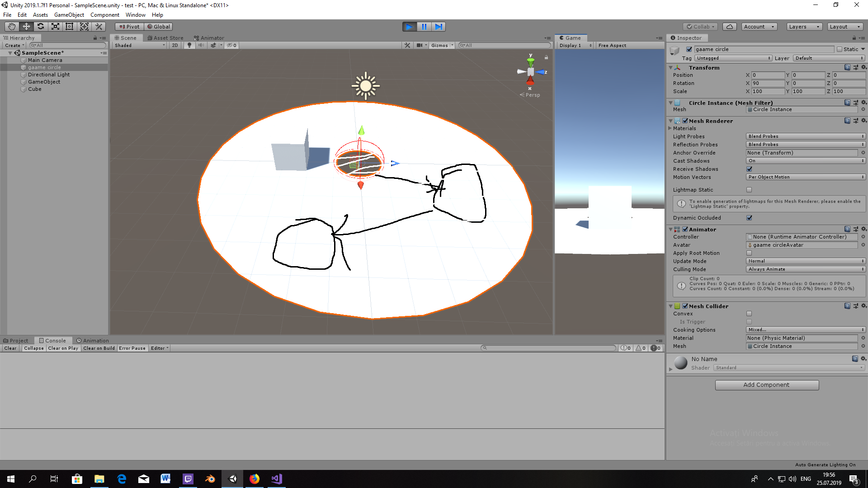
Task: Collapse the Transform component
Action: coord(671,68)
